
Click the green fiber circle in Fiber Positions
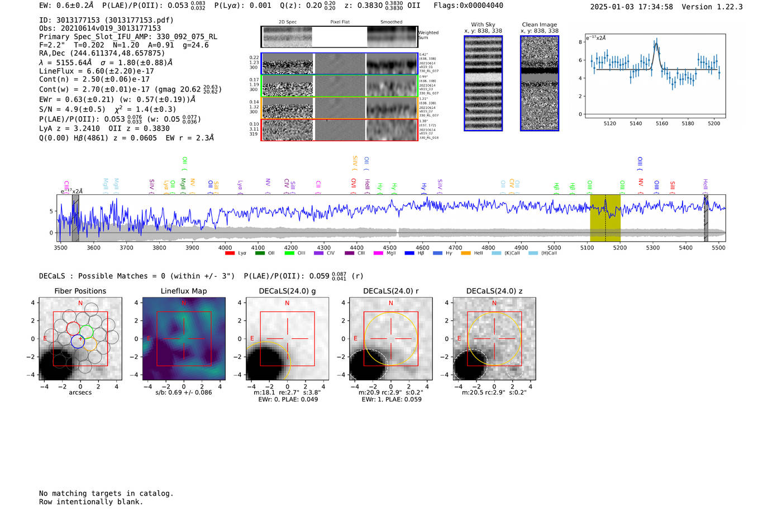(x=86, y=332)
